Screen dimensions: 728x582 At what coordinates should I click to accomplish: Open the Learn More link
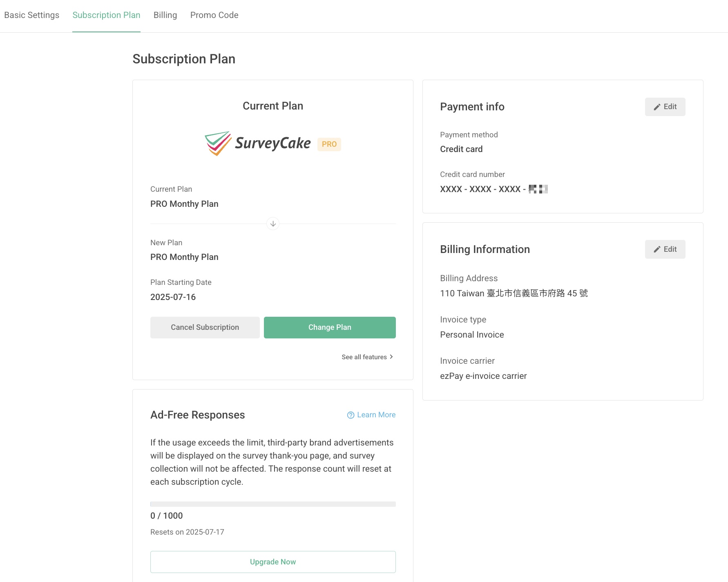click(x=375, y=414)
